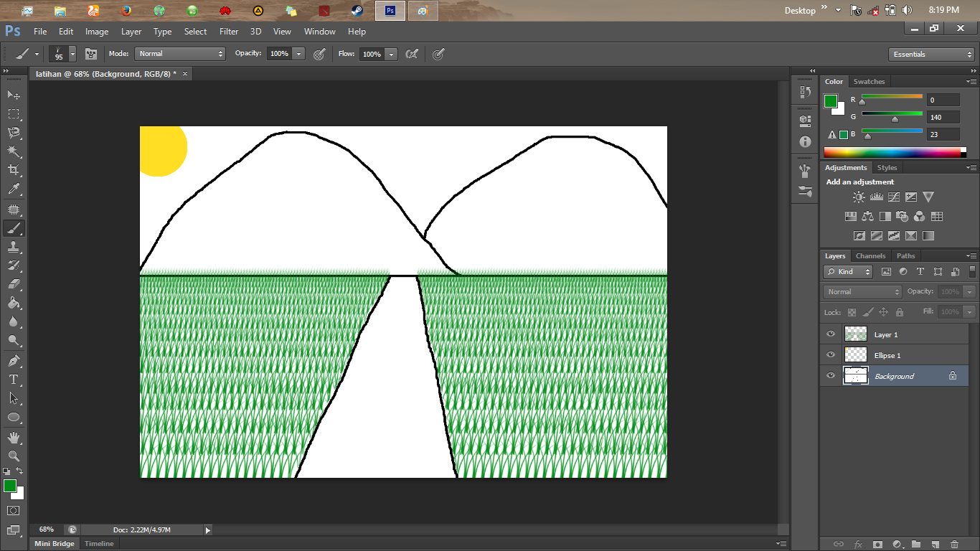Add a Brightness/Contrast adjustment
Viewport: 980px width, 551px height.
coord(858,197)
